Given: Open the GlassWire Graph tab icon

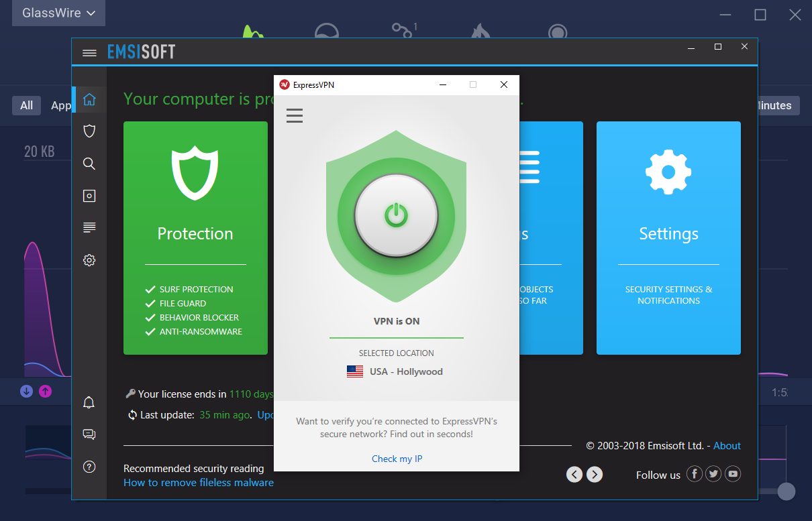Looking at the screenshot, I should [252, 32].
